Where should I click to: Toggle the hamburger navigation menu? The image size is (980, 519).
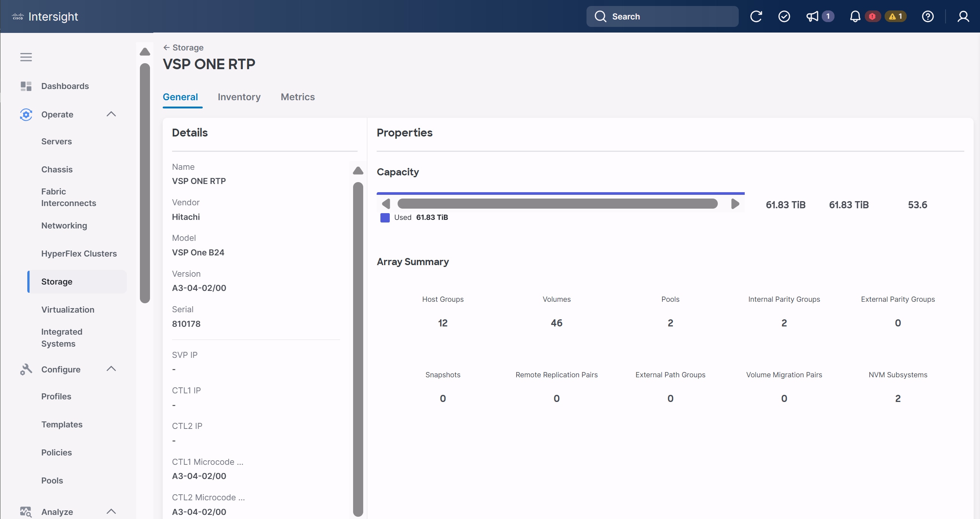[26, 57]
